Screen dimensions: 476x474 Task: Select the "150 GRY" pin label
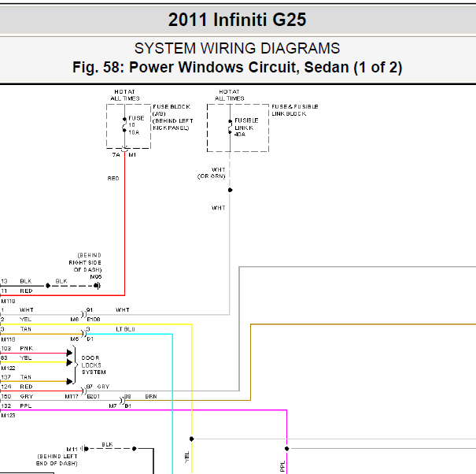(x=17, y=396)
